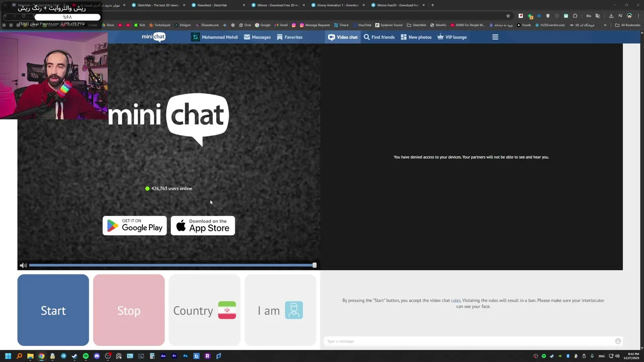The height and width of the screenshot is (362, 644).
Task: Open Spotify from the taskbar
Action: 86,356
